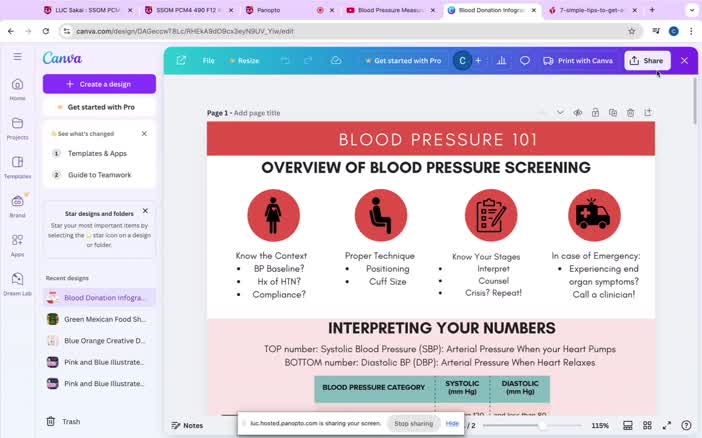Click Create a design button

pos(99,84)
